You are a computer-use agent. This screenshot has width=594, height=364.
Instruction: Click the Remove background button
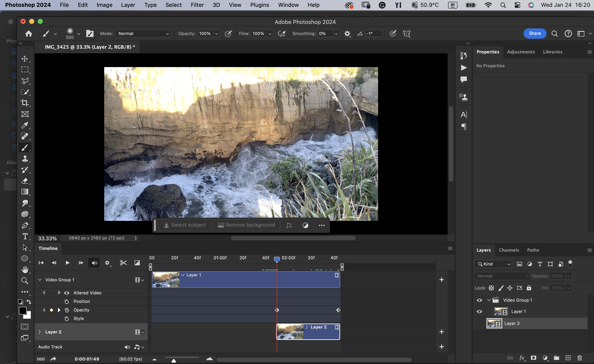click(246, 225)
